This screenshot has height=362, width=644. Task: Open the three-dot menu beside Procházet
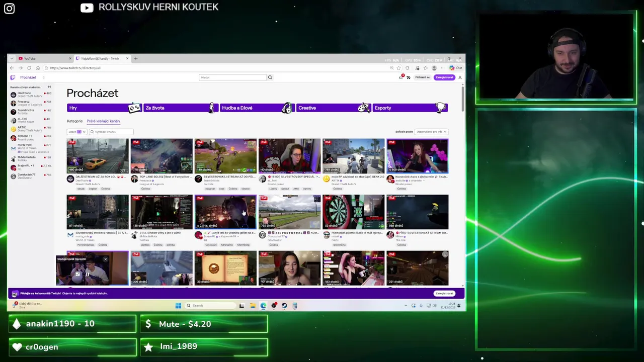(x=44, y=77)
